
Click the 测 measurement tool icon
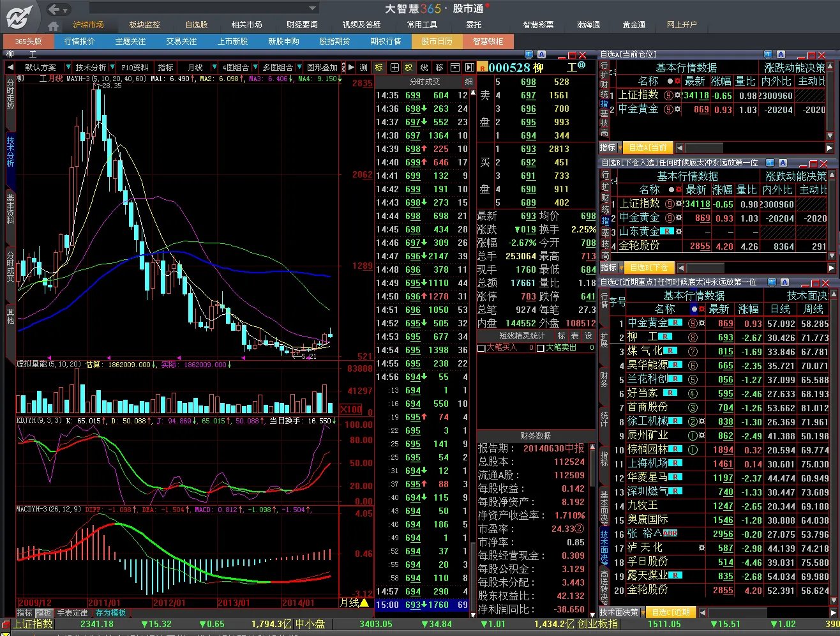[x=364, y=68]
